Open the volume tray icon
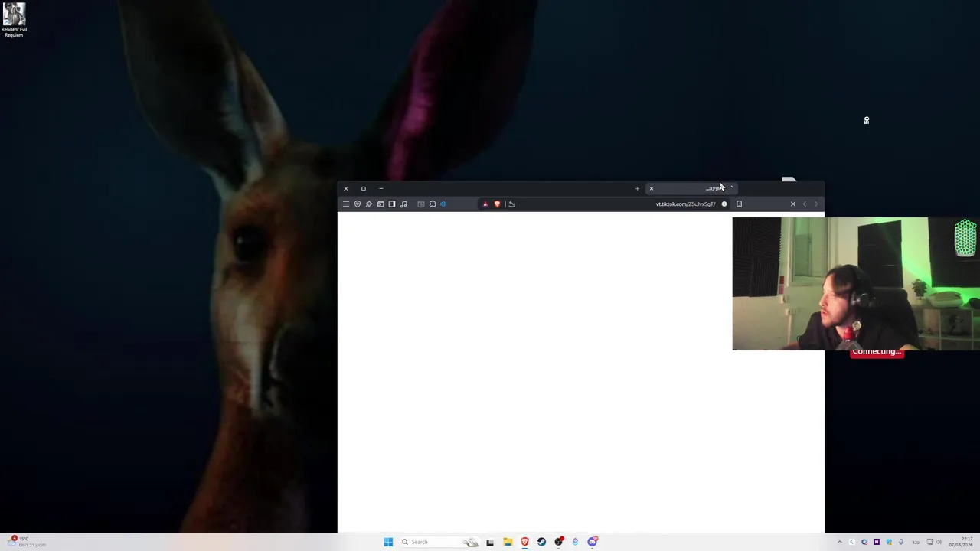 pos(939,542)
